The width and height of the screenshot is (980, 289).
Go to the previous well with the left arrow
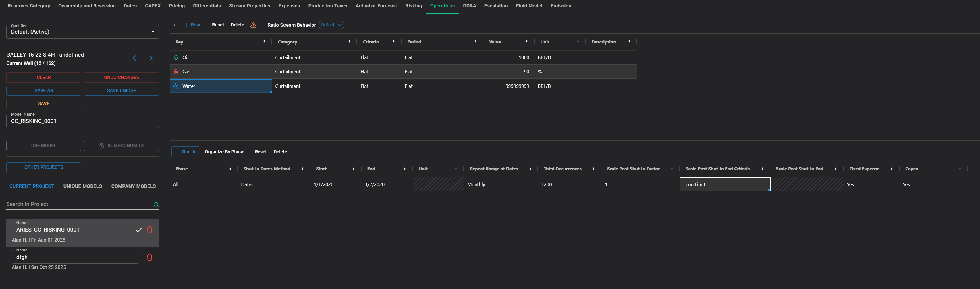pyautogui.click(x=134, y=58)
